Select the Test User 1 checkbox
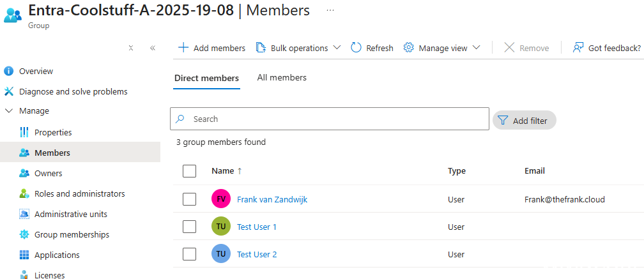This screenshot has height=279, width=644. click(189, 227)
